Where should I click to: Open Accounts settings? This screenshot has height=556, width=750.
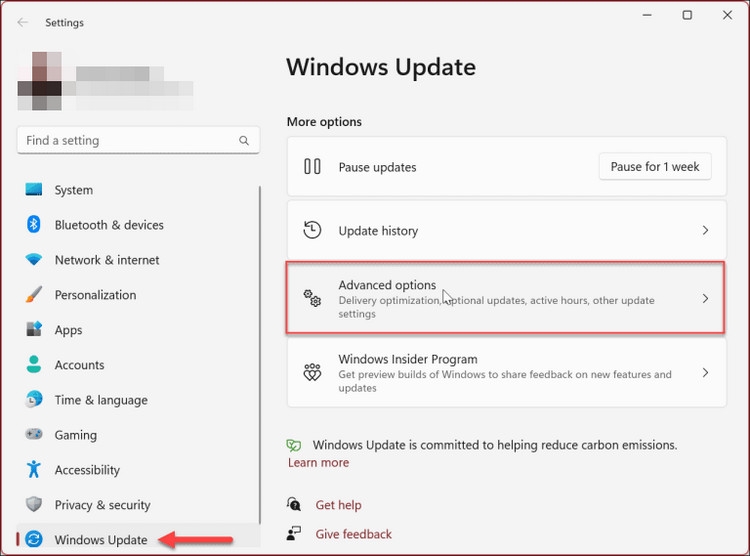pyautogui.click(x=138, y=365)
